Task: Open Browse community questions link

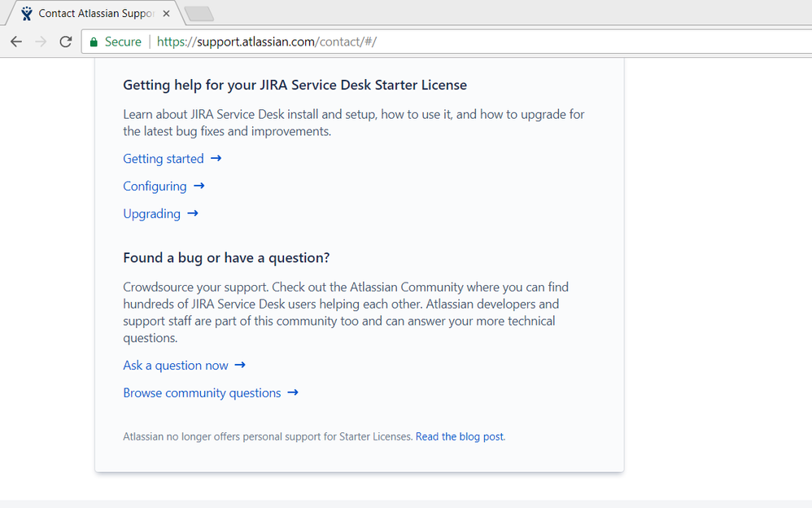Action: (202, 393)
